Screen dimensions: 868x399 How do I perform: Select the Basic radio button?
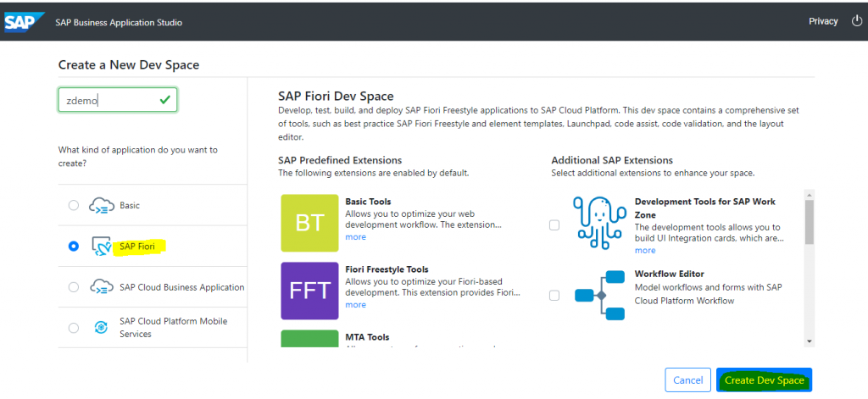74,205
